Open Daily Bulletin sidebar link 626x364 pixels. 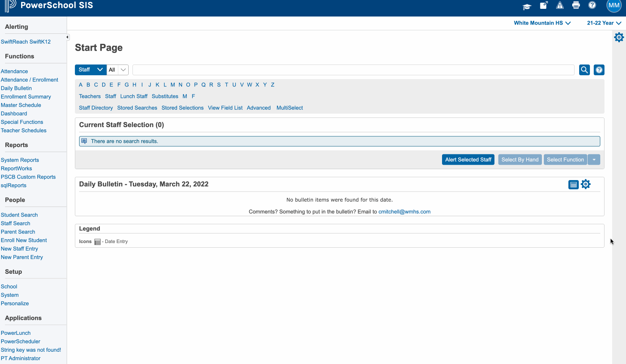pos(16,88)
